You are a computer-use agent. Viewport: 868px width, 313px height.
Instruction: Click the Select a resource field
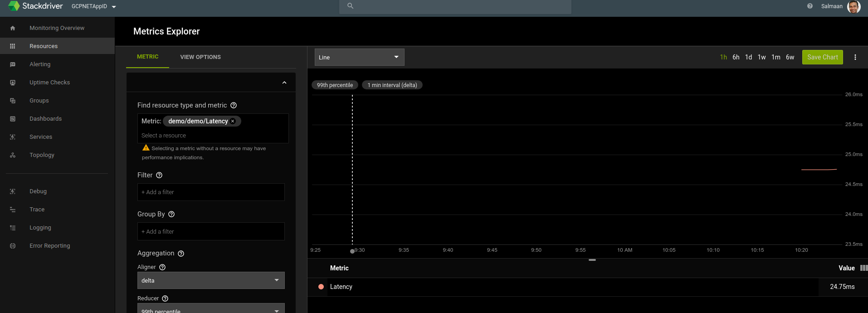tap(213, 136)
